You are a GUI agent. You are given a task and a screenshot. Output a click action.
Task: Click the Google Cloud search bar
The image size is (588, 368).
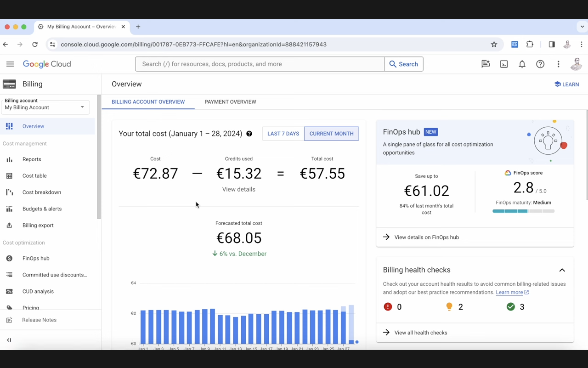[260, 64]
